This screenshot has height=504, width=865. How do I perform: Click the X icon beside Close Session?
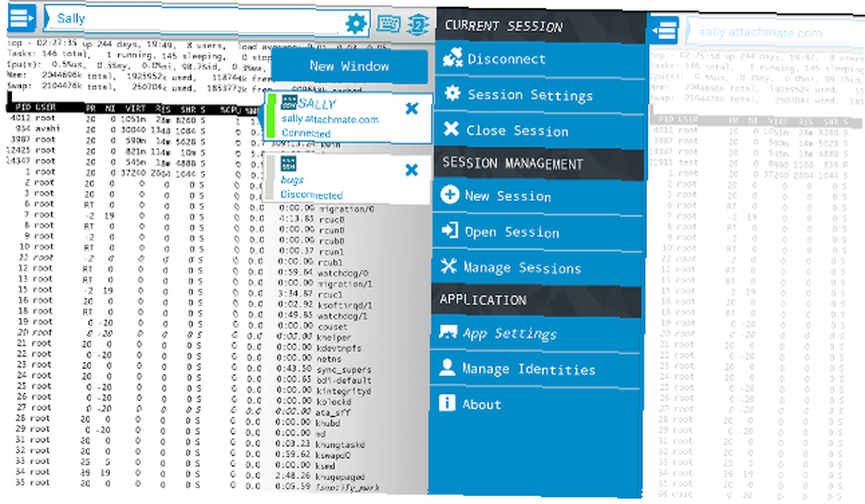(451, 129)
